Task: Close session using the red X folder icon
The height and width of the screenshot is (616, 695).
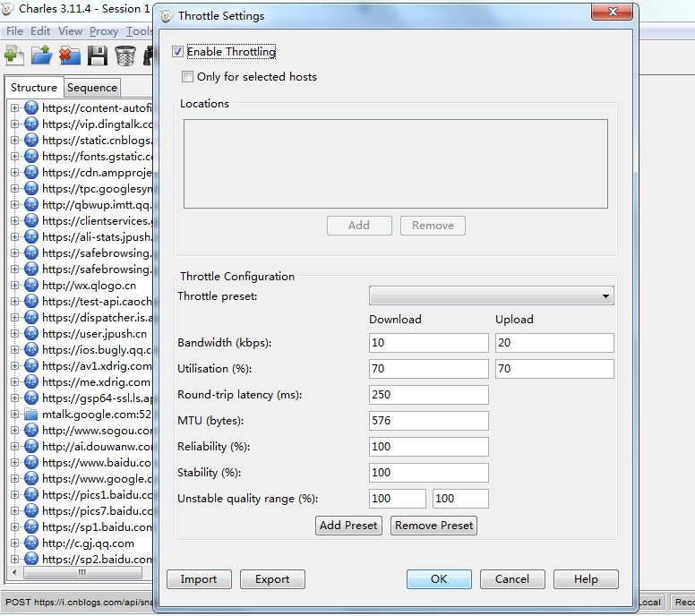Action: [x=70, y=56]
